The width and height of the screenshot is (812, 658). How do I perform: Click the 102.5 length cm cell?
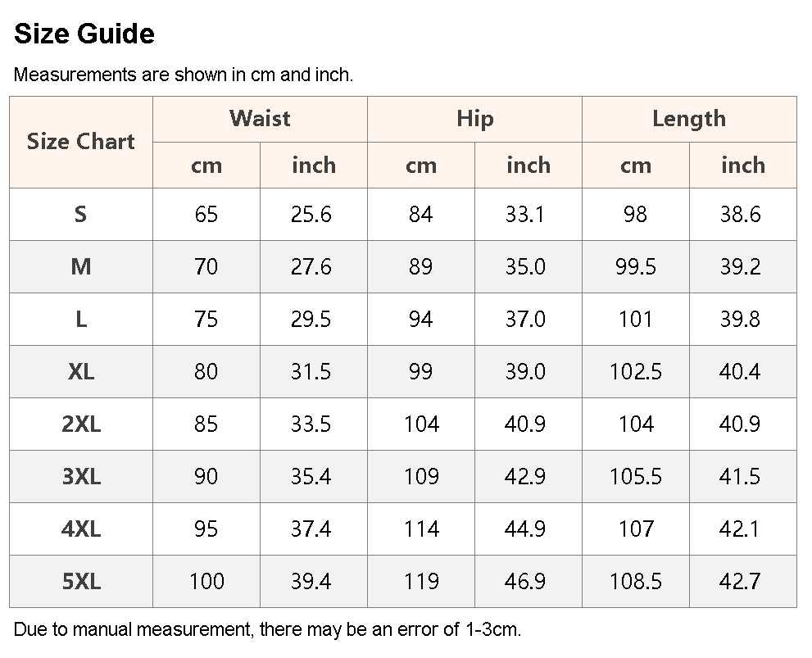(x=636, y=372)
